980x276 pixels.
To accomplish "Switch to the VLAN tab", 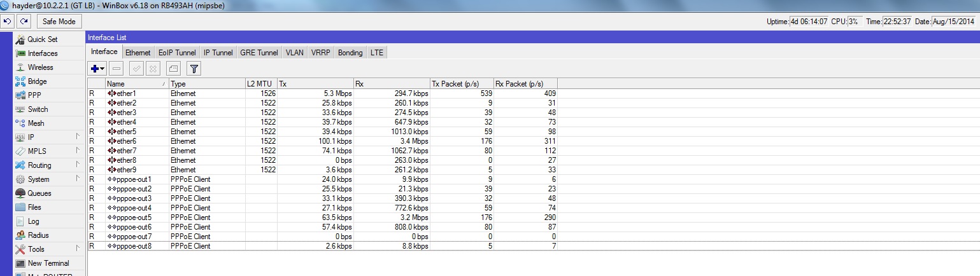I will click(295, 53).
